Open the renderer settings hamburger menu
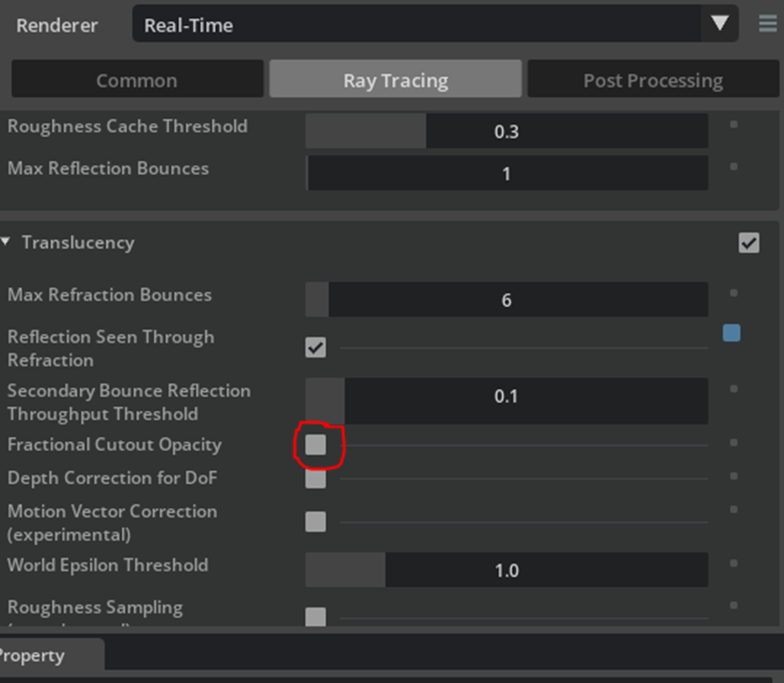The width and height of the screenshot is (784, 683). [x=767, y=24]
